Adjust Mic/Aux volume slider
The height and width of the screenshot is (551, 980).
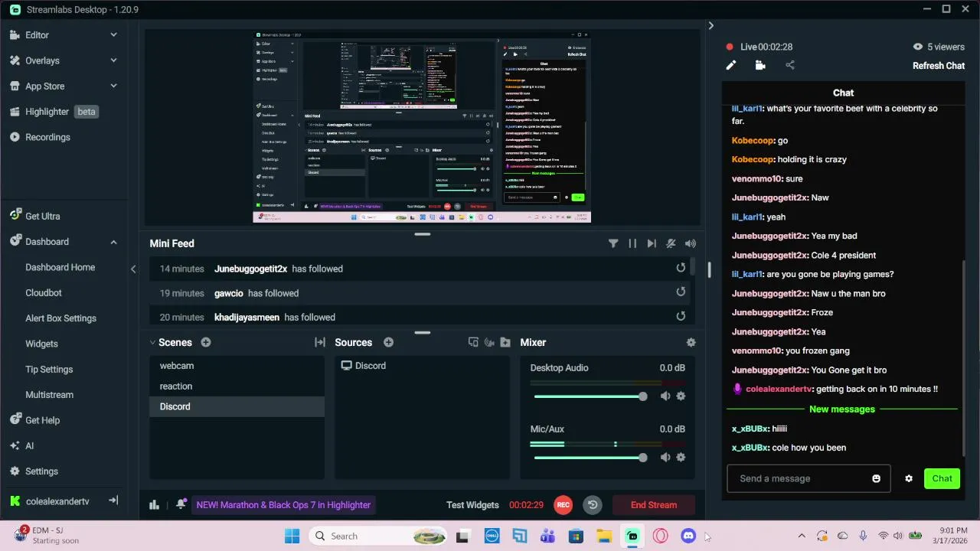coord(590,458)
